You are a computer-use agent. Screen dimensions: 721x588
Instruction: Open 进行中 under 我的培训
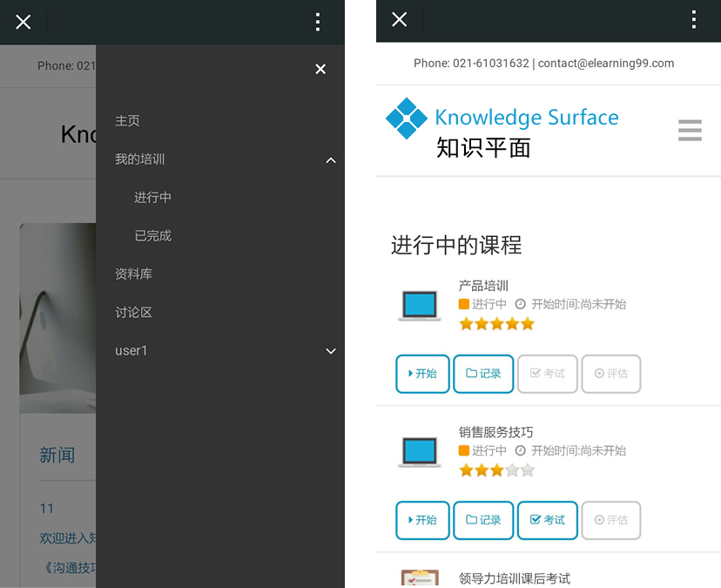pos(152,198)
